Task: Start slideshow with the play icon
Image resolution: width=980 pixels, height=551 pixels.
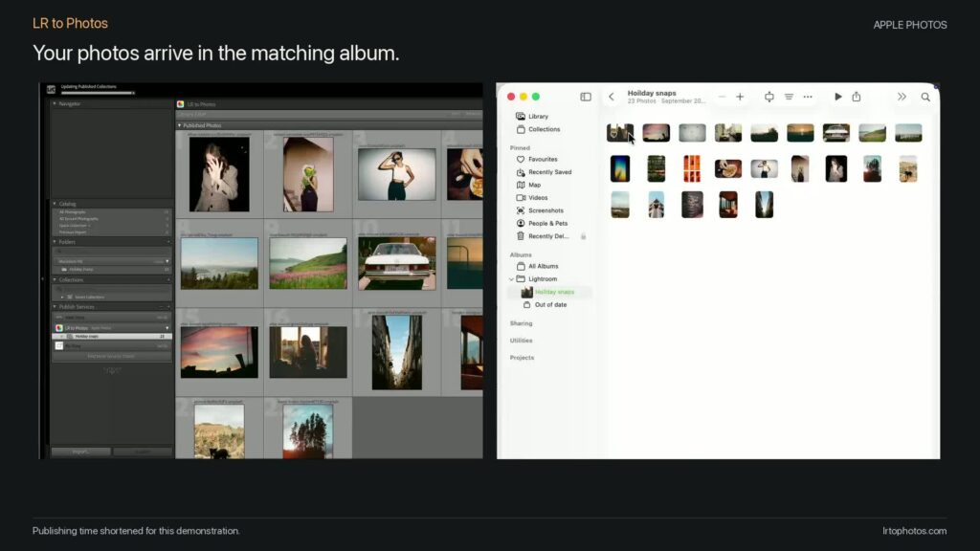Action: point(838,97)
